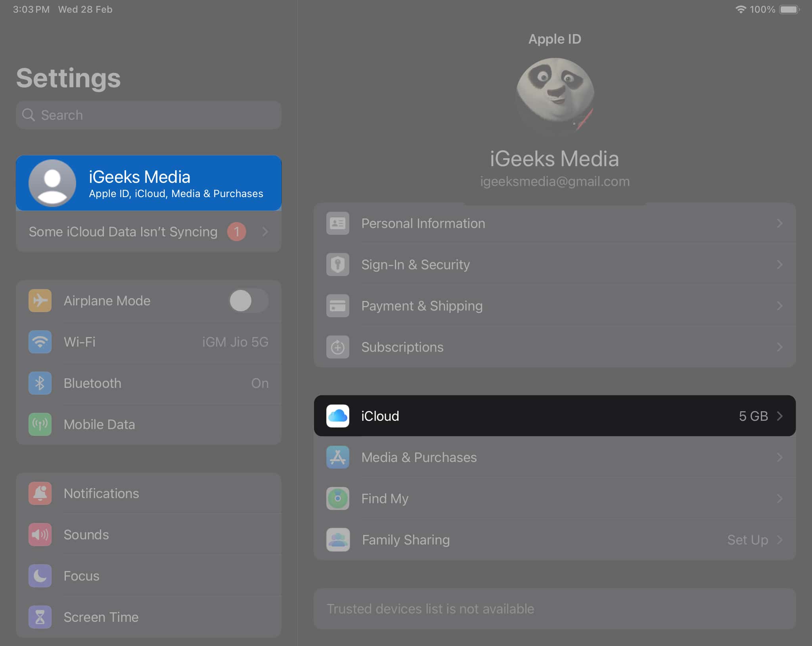The image size is (812, 646).
Task: Click the Settings search field
Action: (x=149, y=115)
